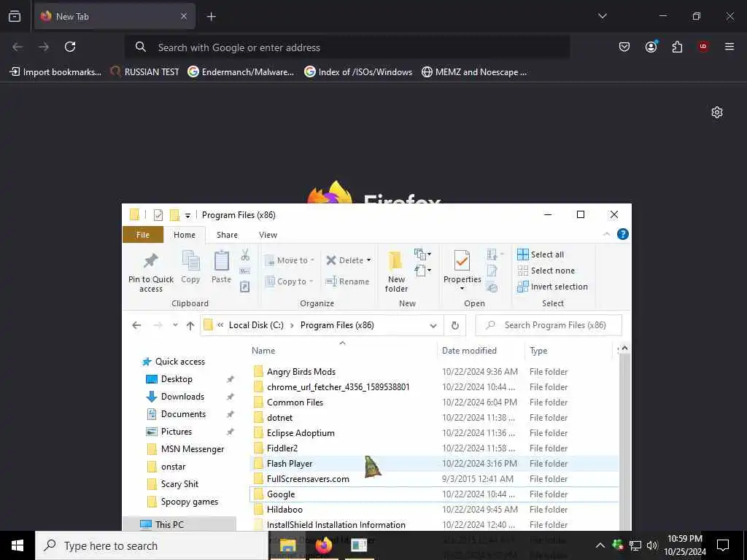The width and height of the screenshot is (747, 560).
Task: Open the notification center icon
Action: (723, 545)
